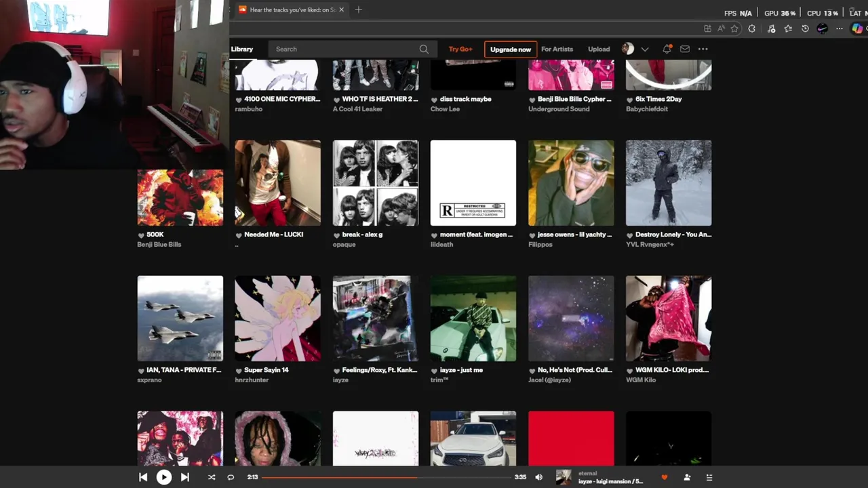Expand the profile menu chevron

(x=645, y=49)
